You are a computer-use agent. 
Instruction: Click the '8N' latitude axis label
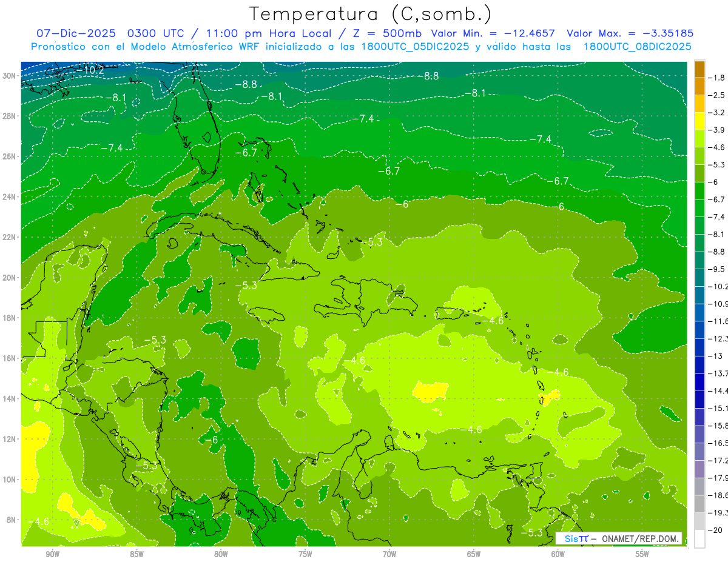[12, 520]
